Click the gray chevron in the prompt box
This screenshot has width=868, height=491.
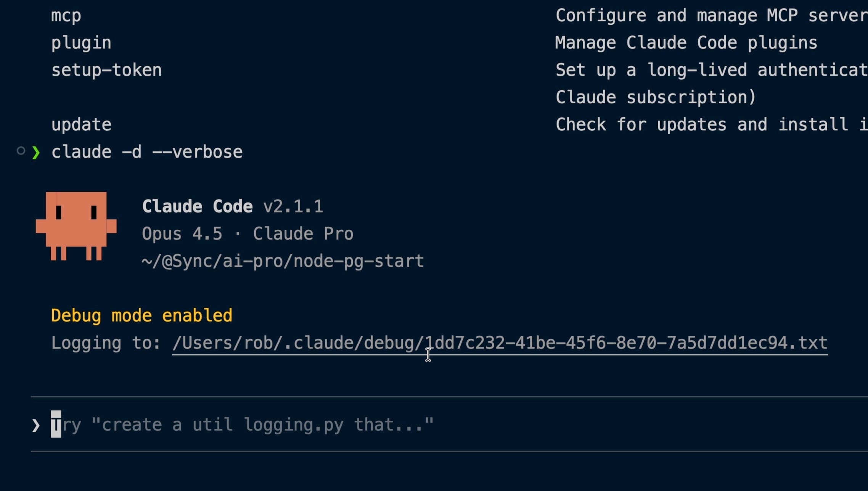coord(36,425)
